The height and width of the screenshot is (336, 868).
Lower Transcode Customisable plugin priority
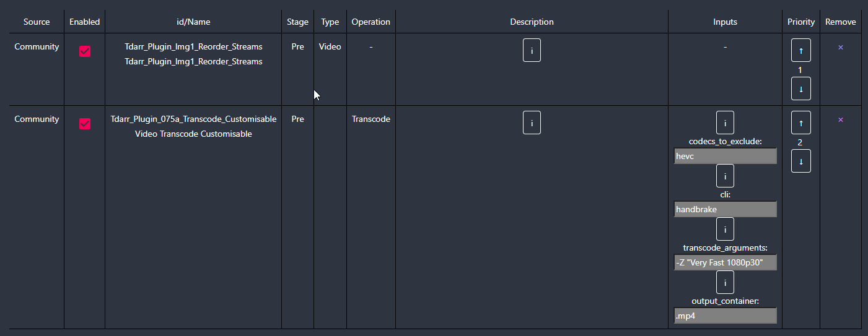[800, 162]
